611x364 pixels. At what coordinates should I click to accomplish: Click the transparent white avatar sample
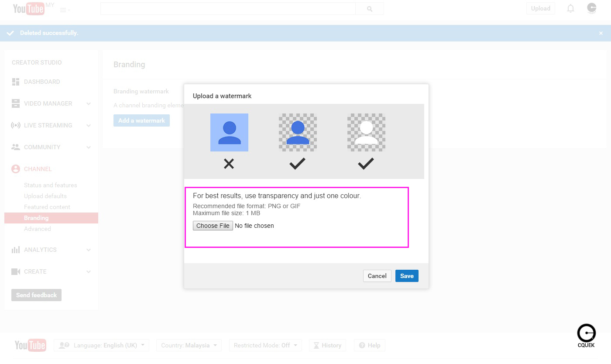pyautogui.click(x=366, y=132)
